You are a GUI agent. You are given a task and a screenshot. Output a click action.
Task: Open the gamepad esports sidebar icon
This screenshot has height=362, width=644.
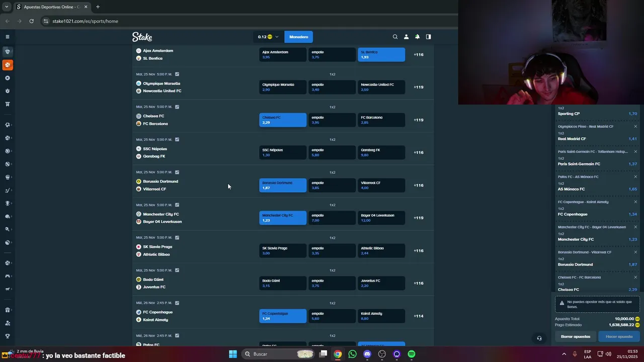(x=7, y=276)
